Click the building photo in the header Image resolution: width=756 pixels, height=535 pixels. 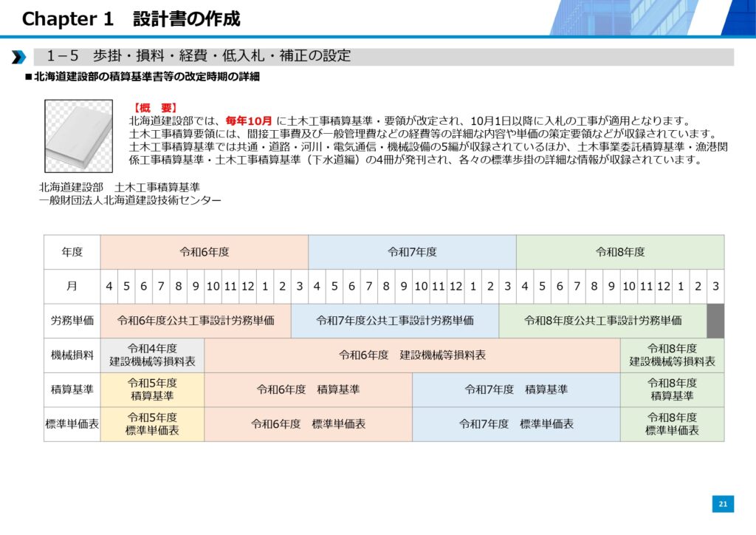(x=650, y=18)
